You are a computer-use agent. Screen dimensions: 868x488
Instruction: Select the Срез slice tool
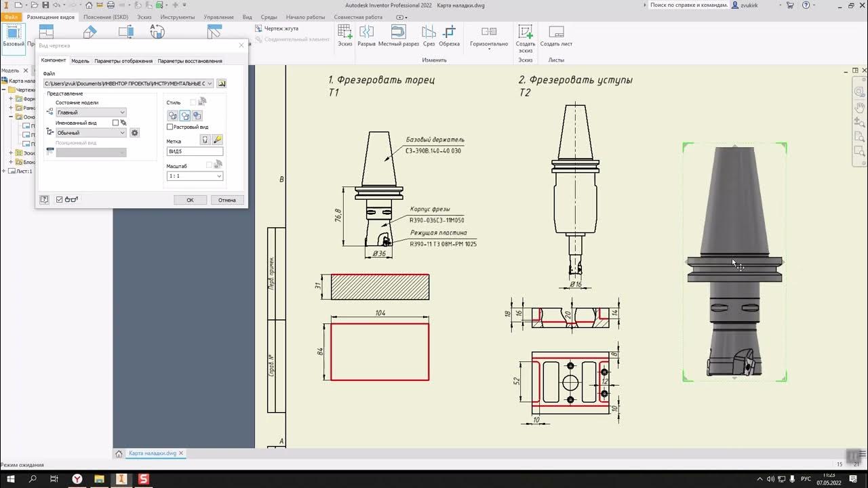coord(429,35)
